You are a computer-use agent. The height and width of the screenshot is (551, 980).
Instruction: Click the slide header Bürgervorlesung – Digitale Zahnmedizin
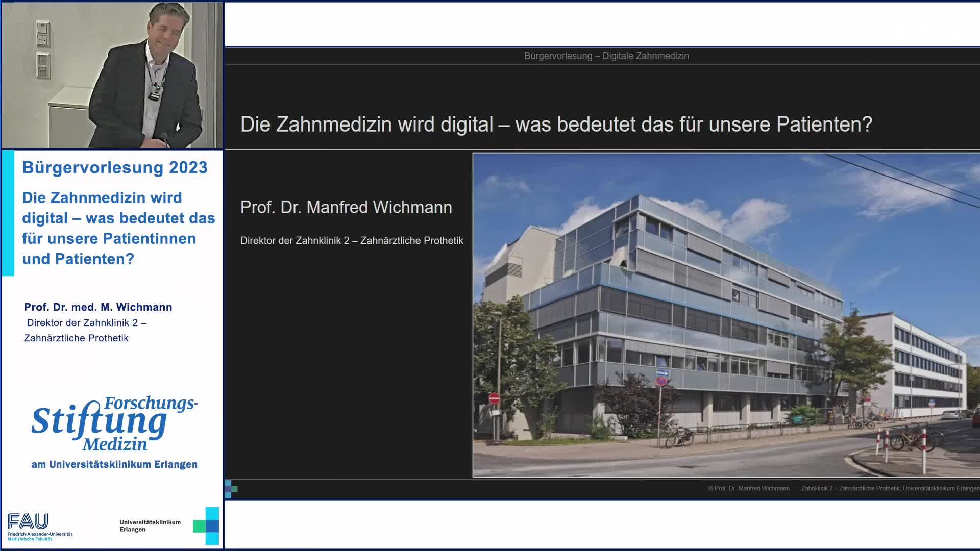click(x=607, y=57)
